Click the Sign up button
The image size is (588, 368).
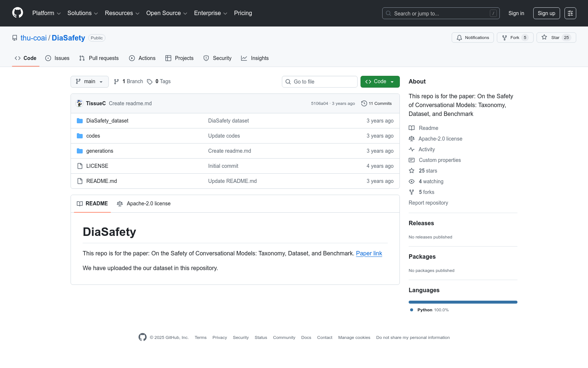(546, 13)
